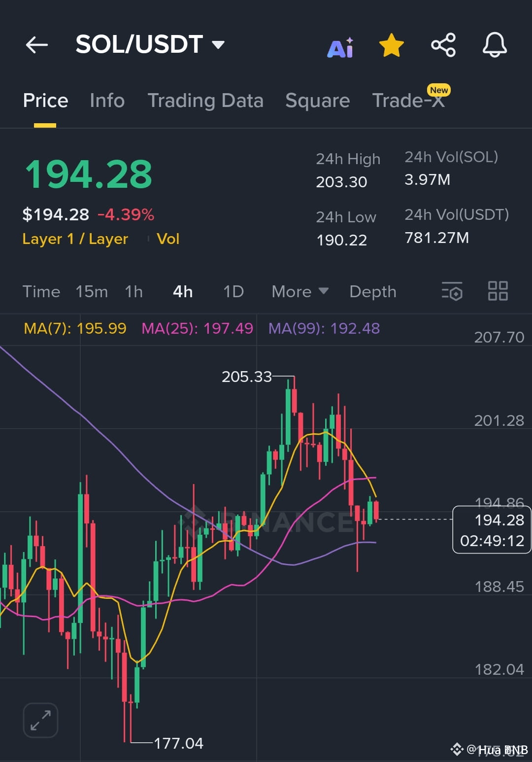Expand chart to fullscreen
Image resolution: width=532 pixels, height=762 pixels.
click(x=40, y=720)
